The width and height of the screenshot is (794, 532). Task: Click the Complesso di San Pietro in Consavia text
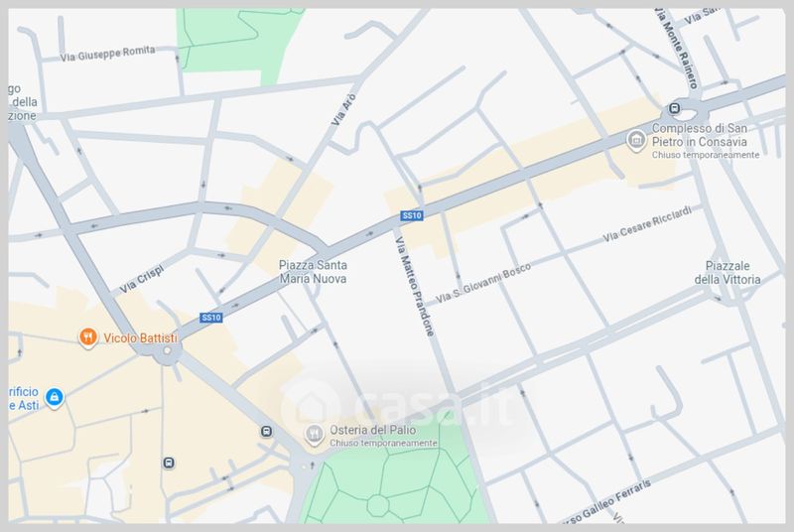(706, 136)
